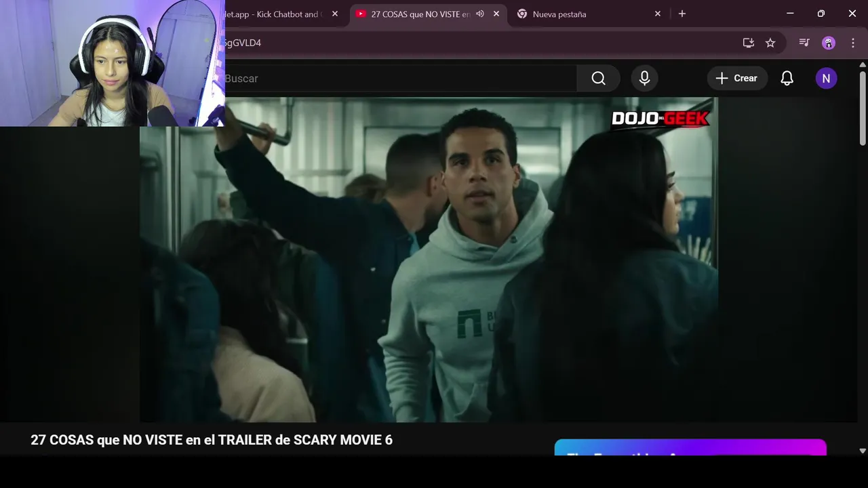The height and width of the screenshot is (488, 868).
Task: Mute tab via speaker icon on YouTube tab
Action: [x=480, y=14]
